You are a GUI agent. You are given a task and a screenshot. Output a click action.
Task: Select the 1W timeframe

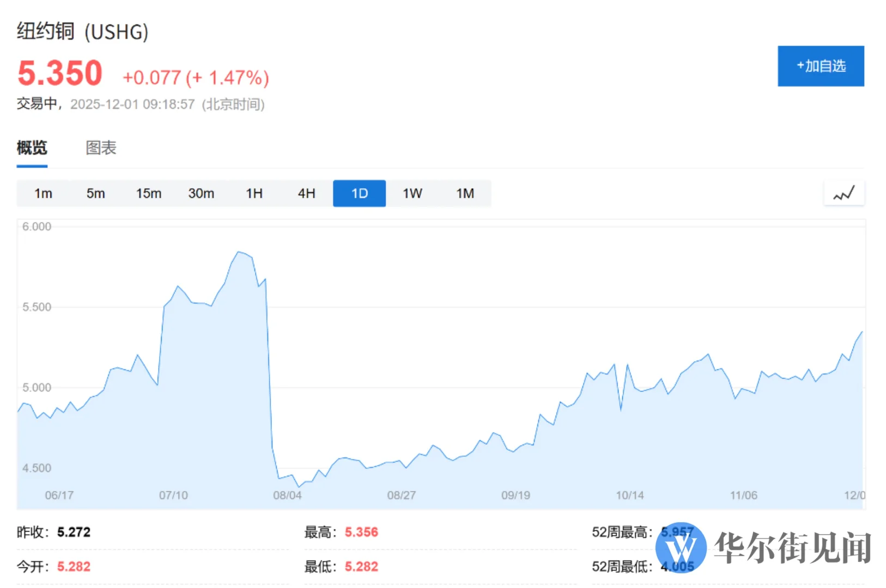tap(412, 193)
